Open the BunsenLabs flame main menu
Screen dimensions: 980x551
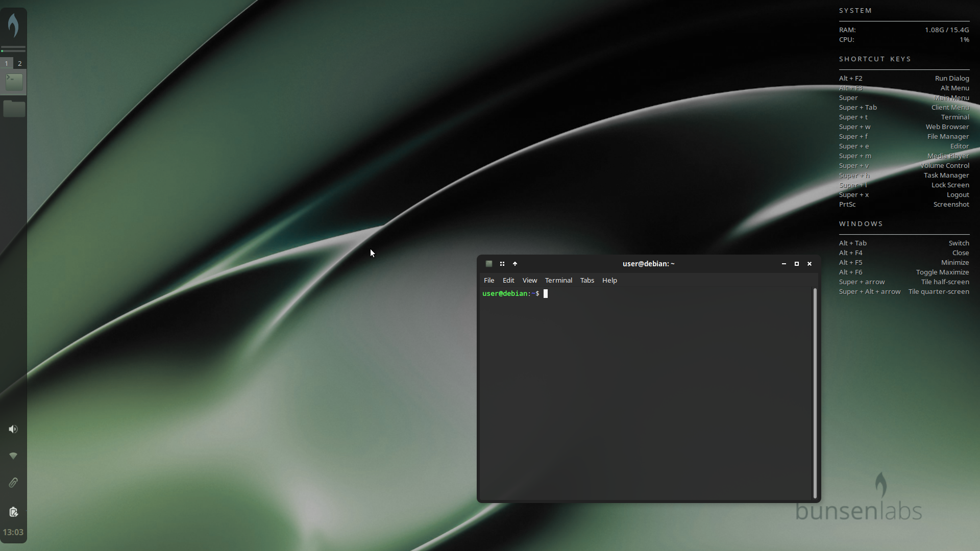click(13, 25)
